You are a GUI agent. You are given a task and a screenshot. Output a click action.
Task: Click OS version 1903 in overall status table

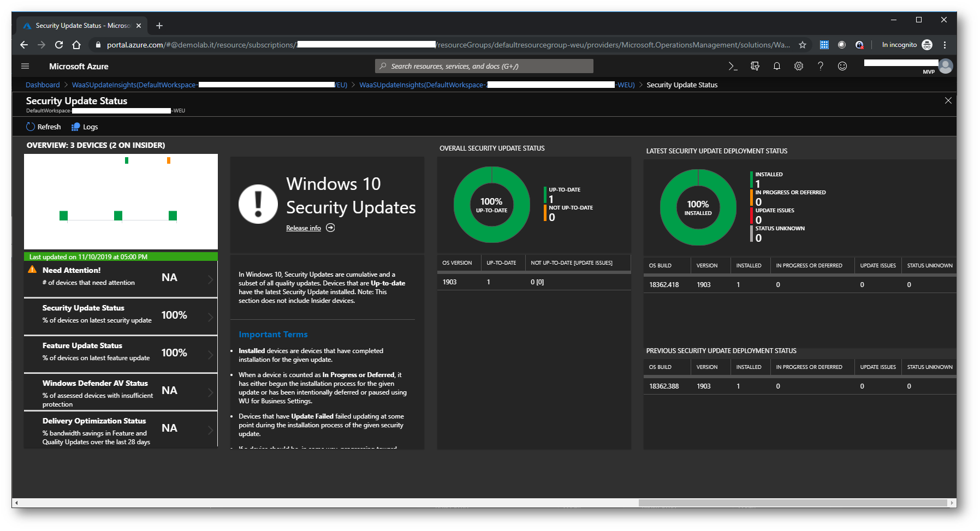(x=450, y=282)
